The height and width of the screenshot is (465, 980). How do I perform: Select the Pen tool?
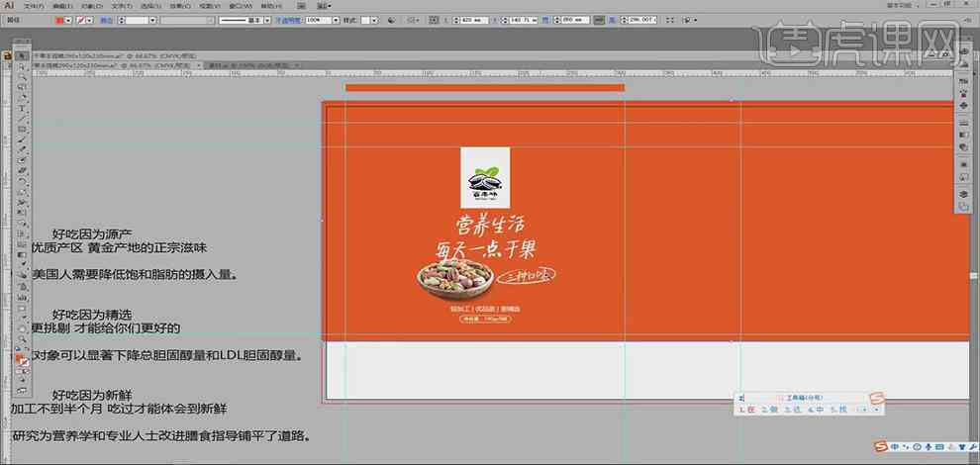pyautogui.click(x=21, y=98)
